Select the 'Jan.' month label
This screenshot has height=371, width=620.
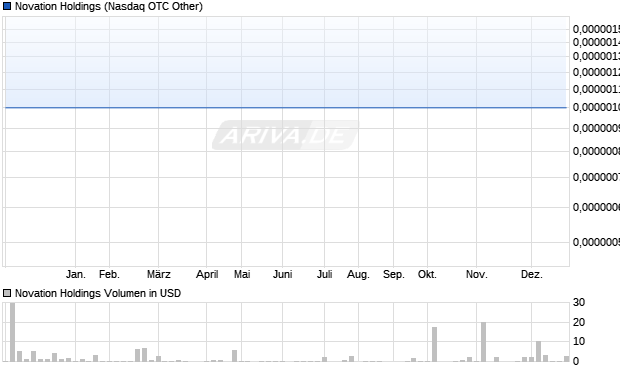click(x=76, y=274)
